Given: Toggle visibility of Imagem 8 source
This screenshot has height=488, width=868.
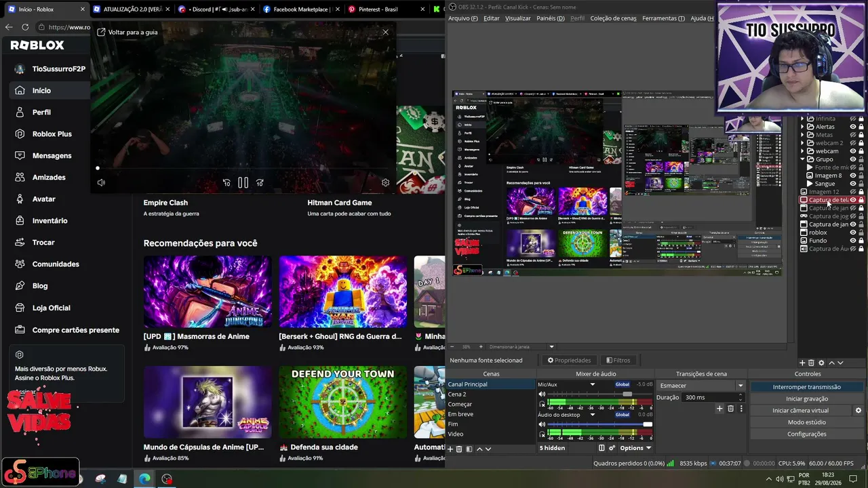Looking at the screenshot, I should [x=853, y=176].
